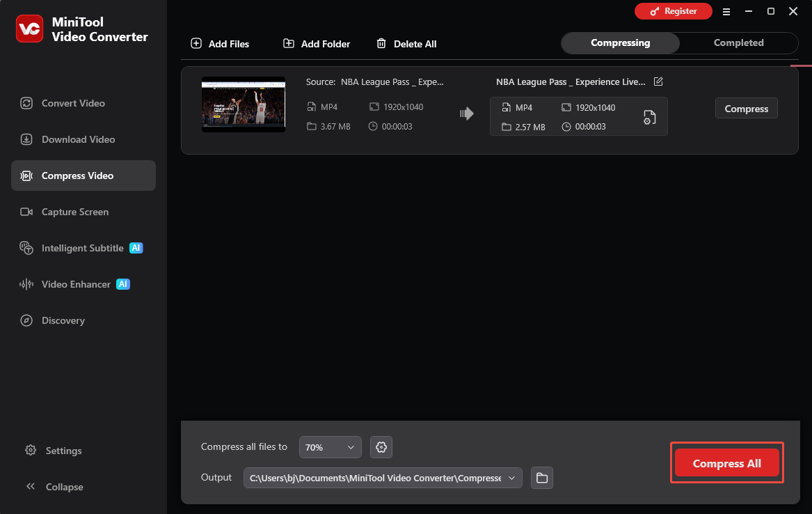Open the Output path dropdown

(x=383, y=478)
